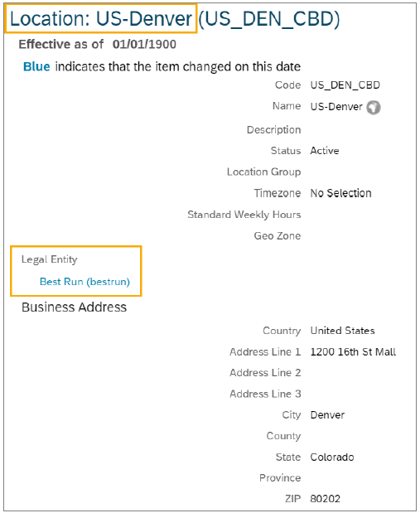Click the Effective as of 01/01/1900 date

[x=144, y=44]
